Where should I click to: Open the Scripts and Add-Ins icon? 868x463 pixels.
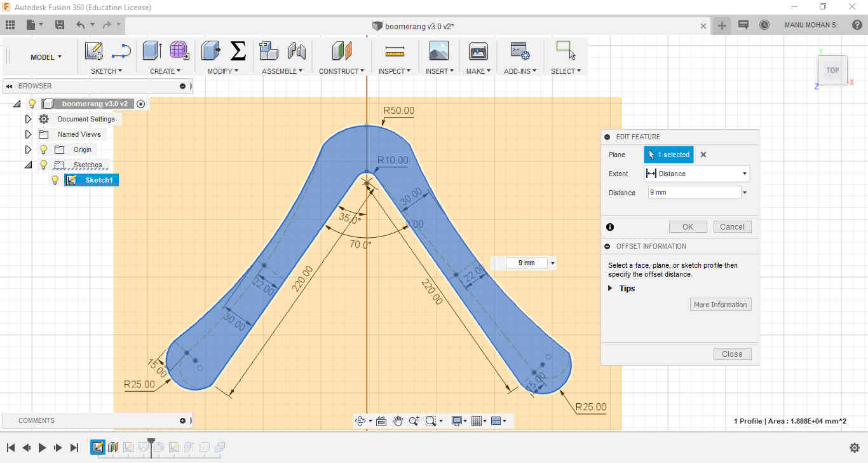click(x=520, y=51)
